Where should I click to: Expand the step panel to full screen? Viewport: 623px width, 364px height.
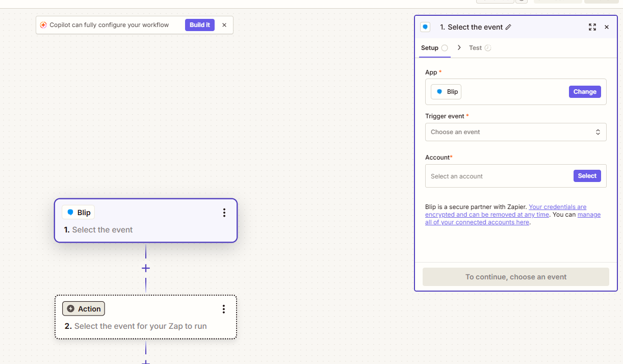point(592,27)
